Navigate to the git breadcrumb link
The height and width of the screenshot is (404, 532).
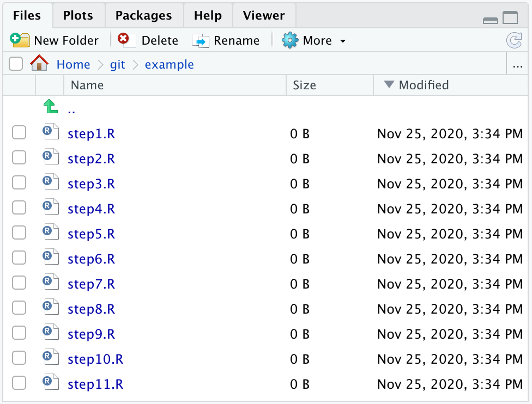coord(117,64)
